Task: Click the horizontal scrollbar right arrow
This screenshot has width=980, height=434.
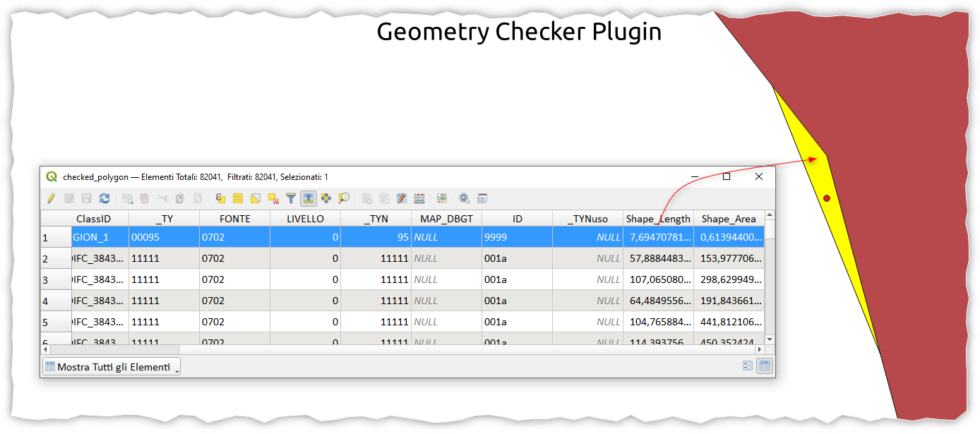Action: point(760,349)
